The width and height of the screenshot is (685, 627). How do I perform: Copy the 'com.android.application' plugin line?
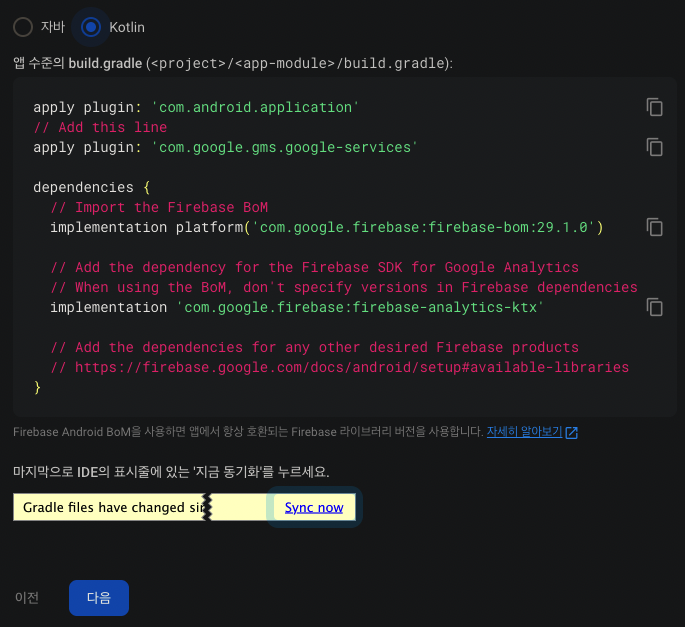(654, 107)
